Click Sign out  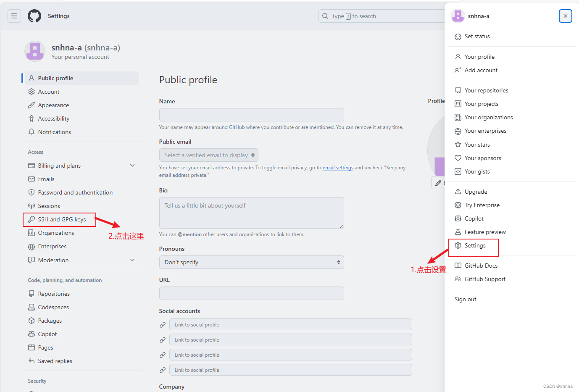point(466,299)
